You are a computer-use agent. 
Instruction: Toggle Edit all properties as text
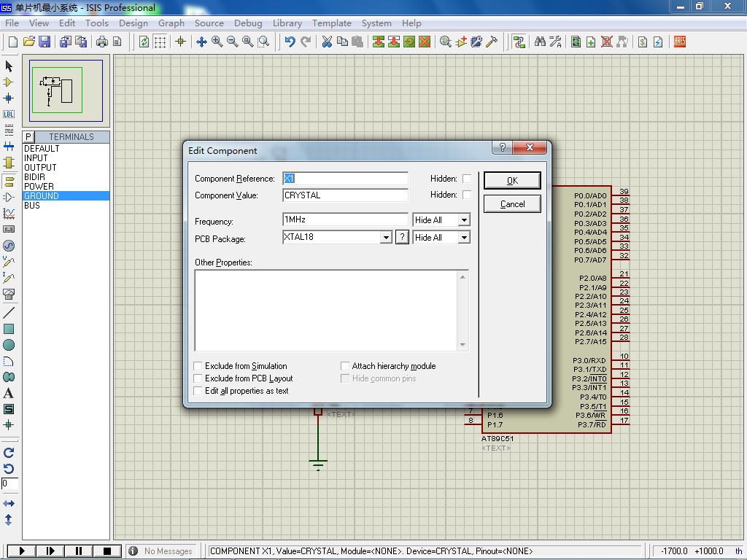[x=198, y=391]
